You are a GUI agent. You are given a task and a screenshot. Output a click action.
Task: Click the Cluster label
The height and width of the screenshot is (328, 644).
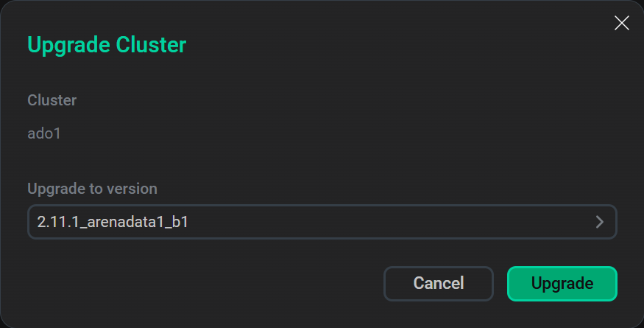[52, 100]
